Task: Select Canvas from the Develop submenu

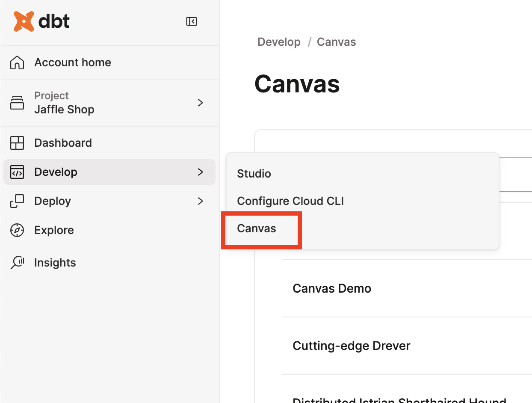Action: tap(256, 228)
